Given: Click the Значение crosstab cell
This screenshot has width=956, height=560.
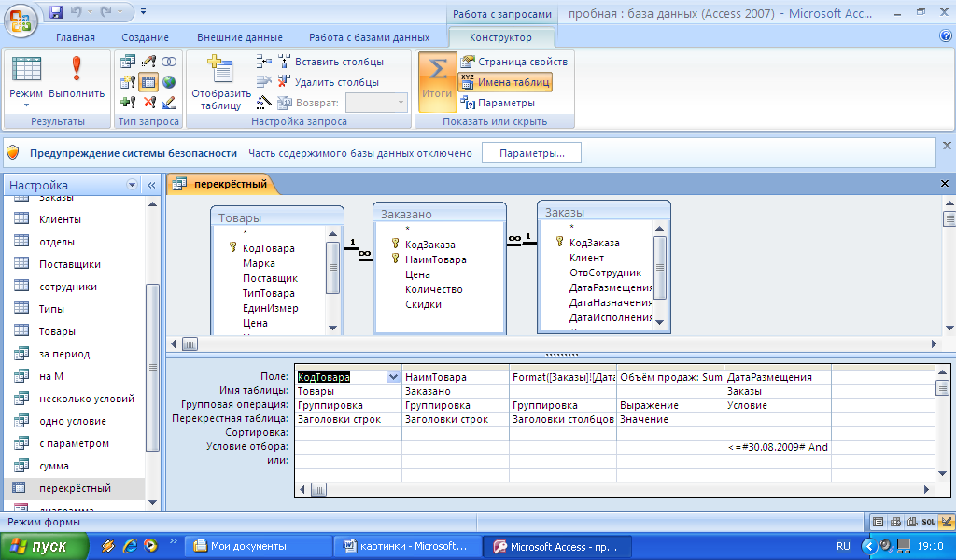Looking at the screenshot, I should [x=670, y=419].
